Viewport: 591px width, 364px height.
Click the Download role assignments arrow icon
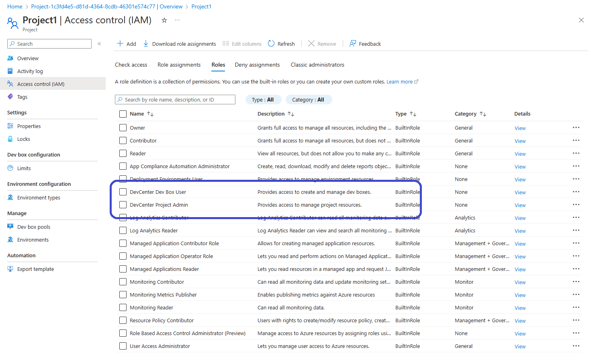click(146, 44)
